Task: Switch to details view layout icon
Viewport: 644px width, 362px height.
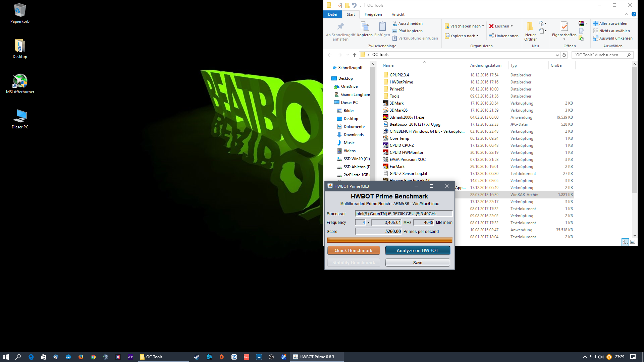Action: click(x=625, y=242)
